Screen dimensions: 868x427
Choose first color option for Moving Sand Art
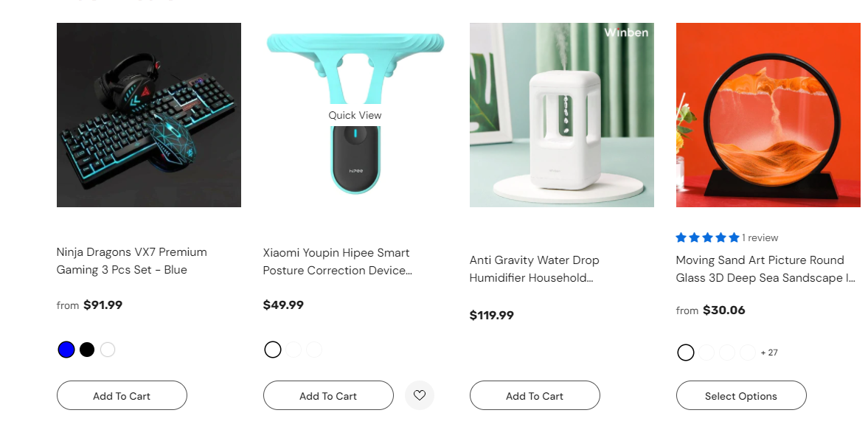(x=686, y=353)
